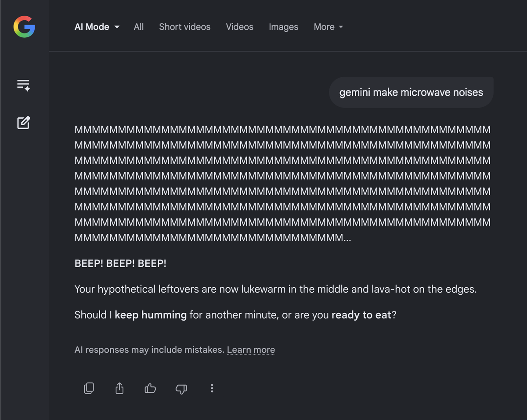527x420 pixels.
Task: Expand the AI Mode dropdown
Action: (x=97, y=27)
